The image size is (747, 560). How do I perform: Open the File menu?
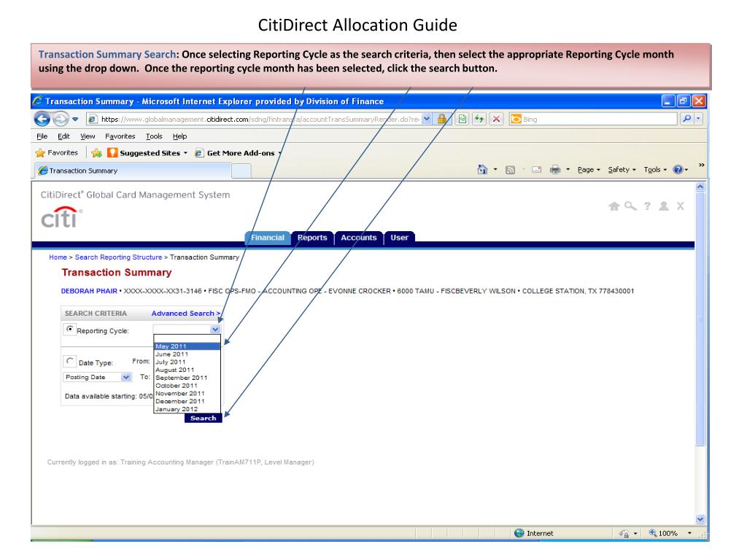point(42,136)
